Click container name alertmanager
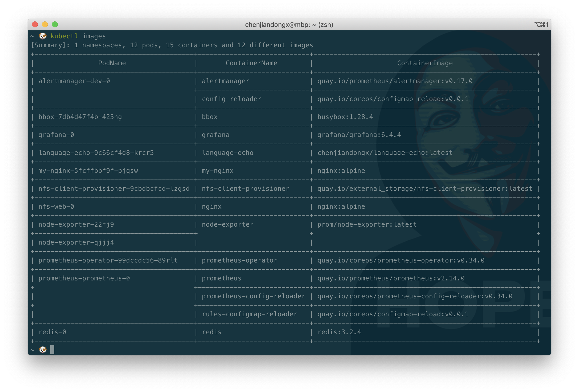This screenshot has width=579, height=392. [x=226, y=81]
